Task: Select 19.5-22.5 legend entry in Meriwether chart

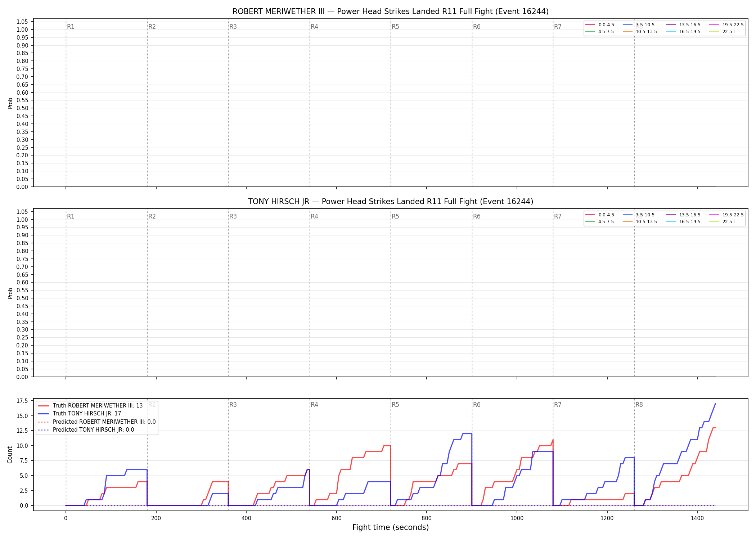Action: [726, 25]
